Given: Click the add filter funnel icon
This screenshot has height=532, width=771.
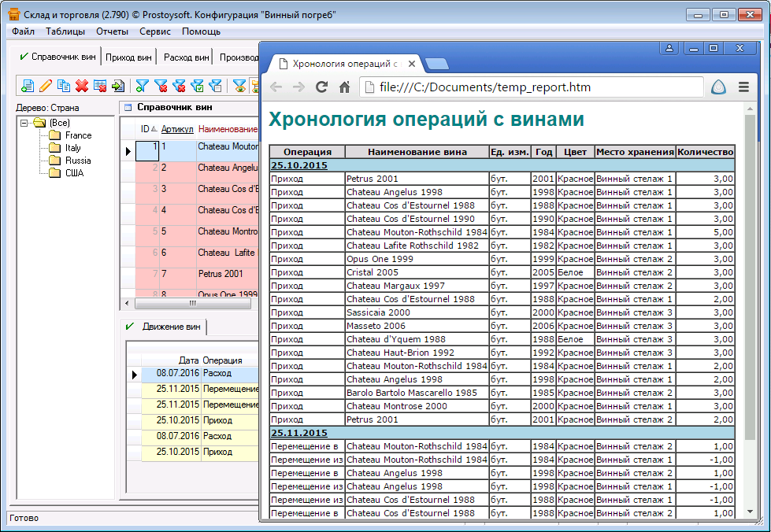Looking at the screenshot, I should pos(142,86).
